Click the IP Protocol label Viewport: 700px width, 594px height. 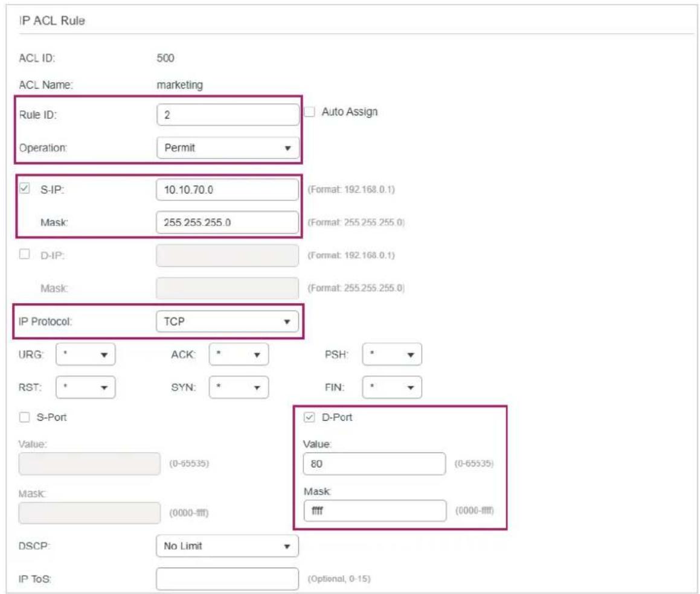pos(45,321)
